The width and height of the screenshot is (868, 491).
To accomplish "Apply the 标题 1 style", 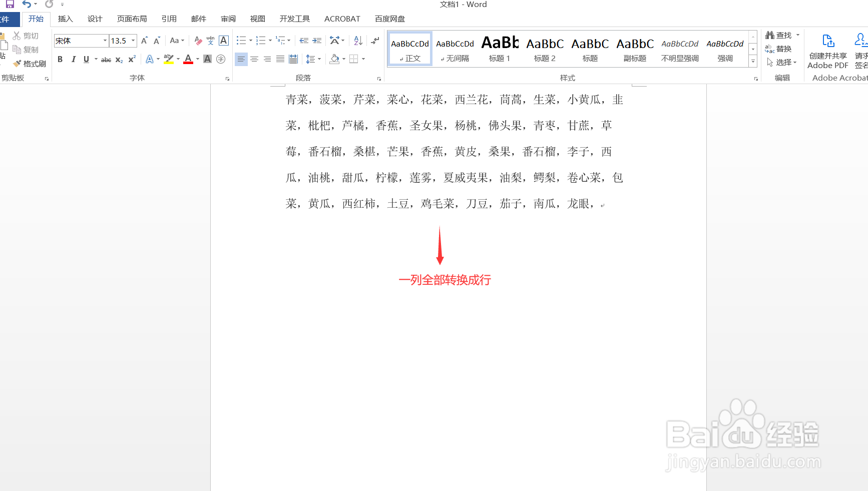I will [499, 48].
